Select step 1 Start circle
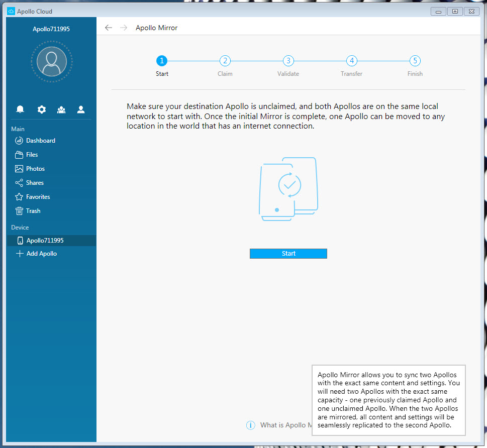487x448 pixels. click(x=161, y=61)
